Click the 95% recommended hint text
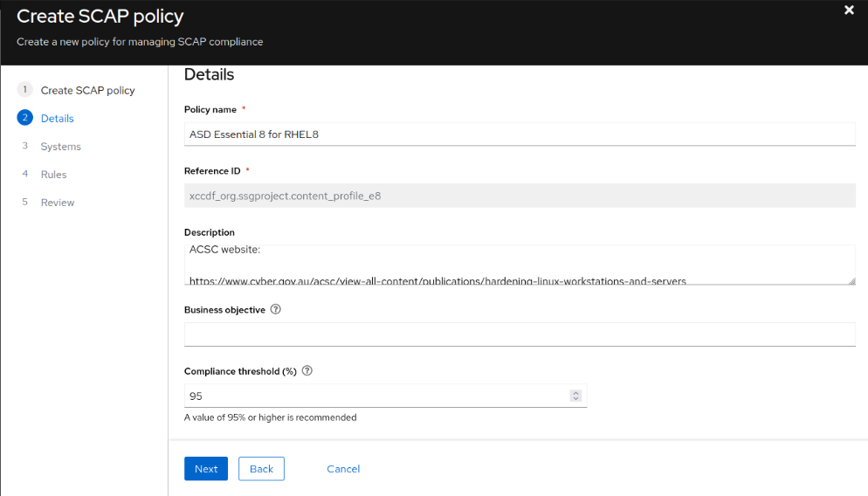The image size is (868, 496). coord(270,417)
